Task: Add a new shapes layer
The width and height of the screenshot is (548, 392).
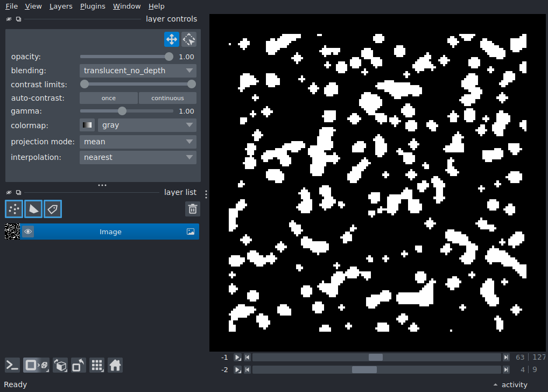Action: click(33, 209)
